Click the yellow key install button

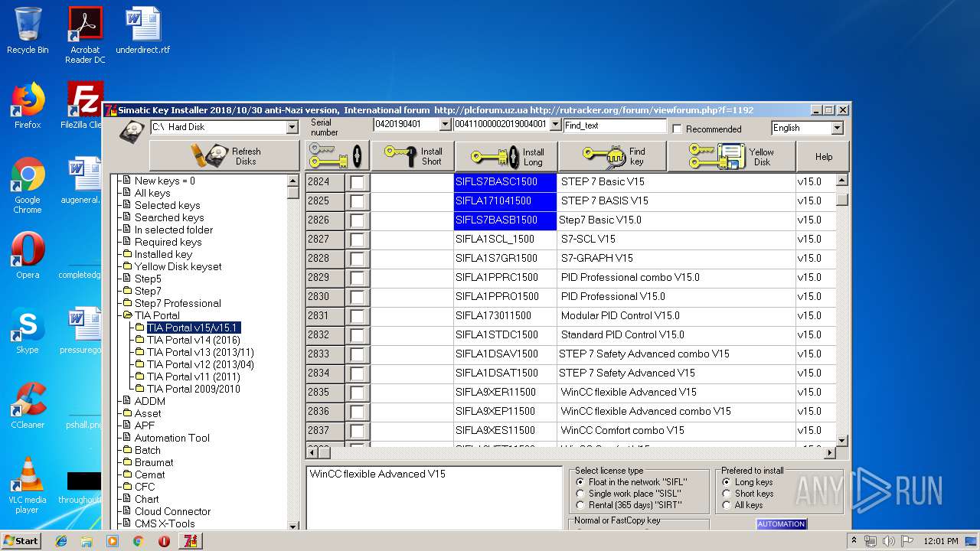click(338, 156)
